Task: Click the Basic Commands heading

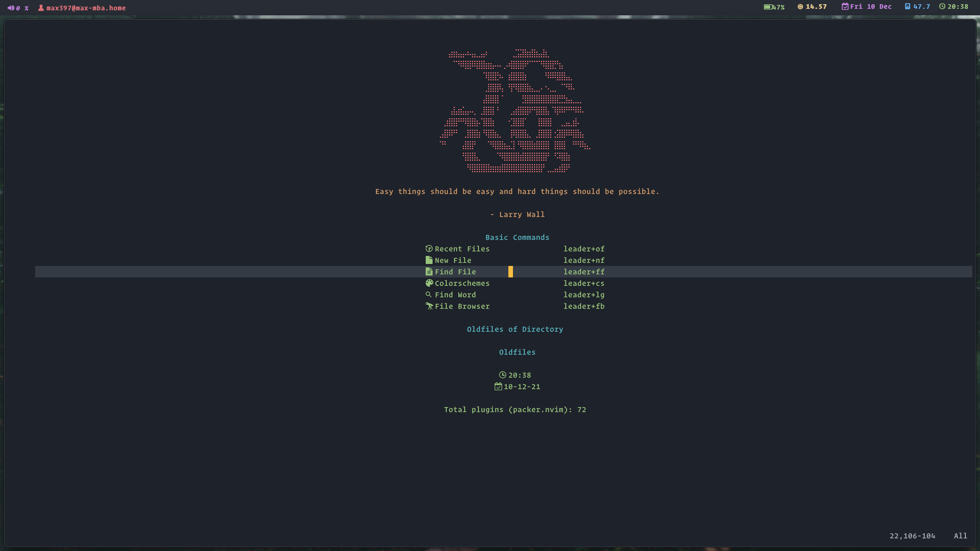Action: coord(517,237)
